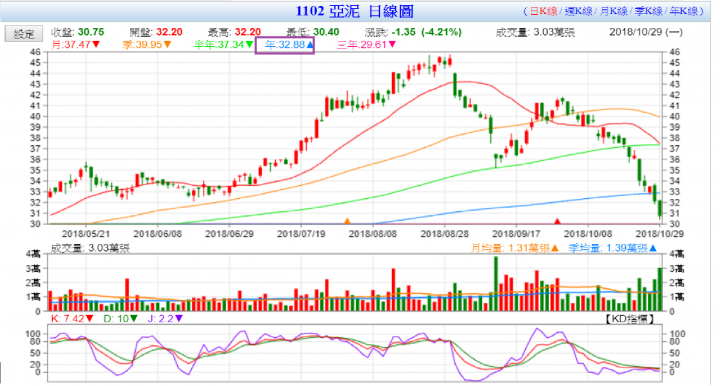Click the 月均量 1.31萬張 label

point(515,248)
